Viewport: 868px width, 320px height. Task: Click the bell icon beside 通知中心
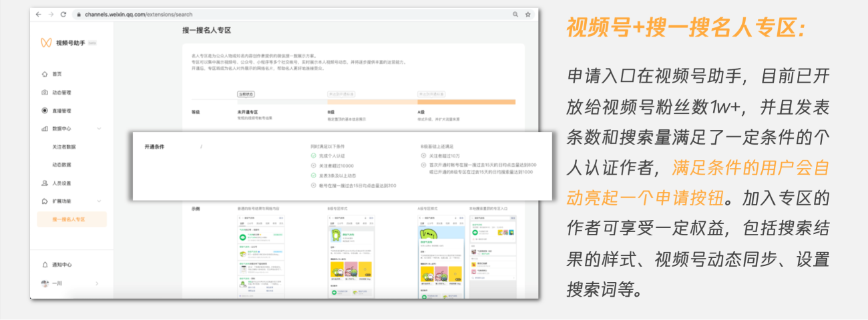click(x=45, y=265)
